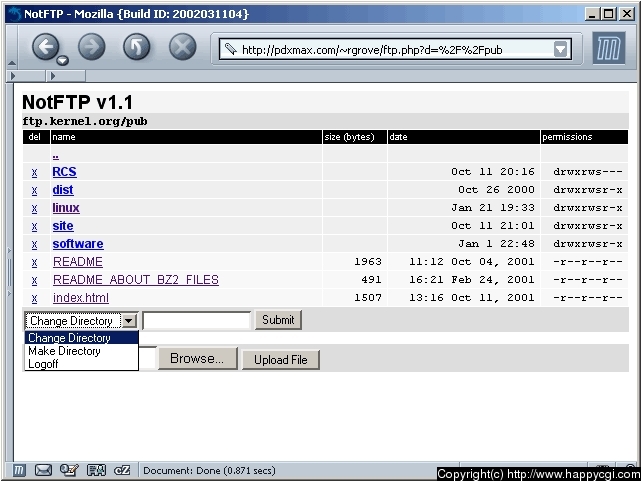Open the README file link
Viewport: 641px width, 481px height.
point(78,262)
